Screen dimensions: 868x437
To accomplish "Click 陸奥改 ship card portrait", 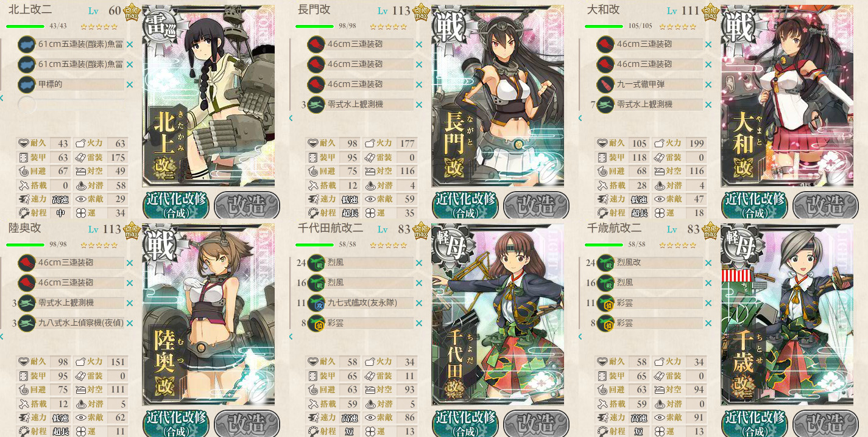I will tap(208, 315).
